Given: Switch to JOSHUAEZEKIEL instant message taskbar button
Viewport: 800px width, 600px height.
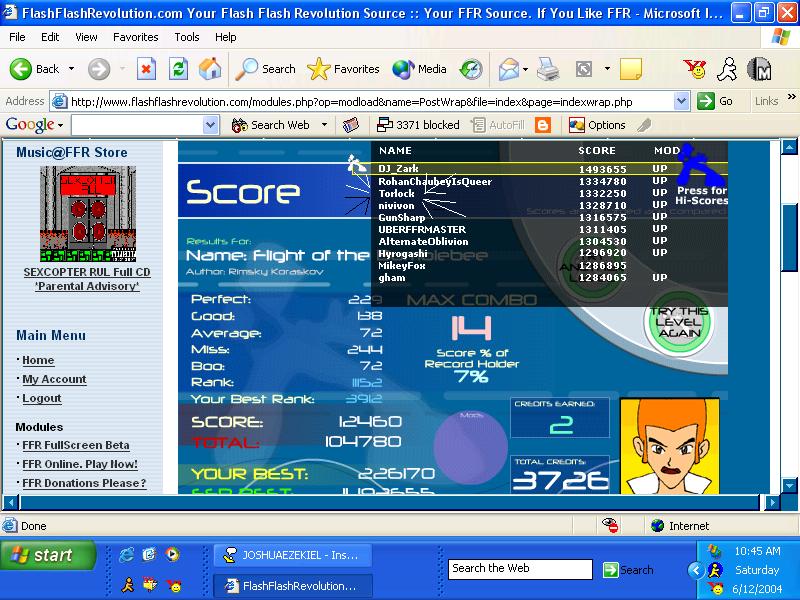Looking at the screenshot, I should [x=292, y=556].
